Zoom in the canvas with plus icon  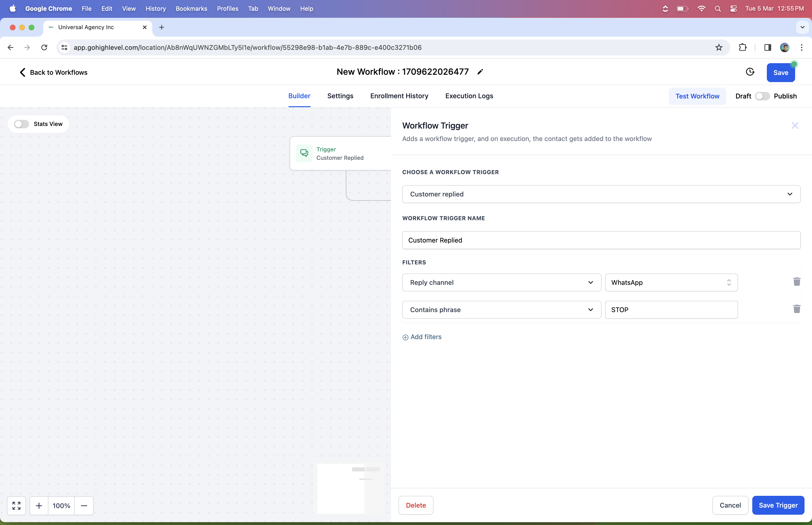39,505
